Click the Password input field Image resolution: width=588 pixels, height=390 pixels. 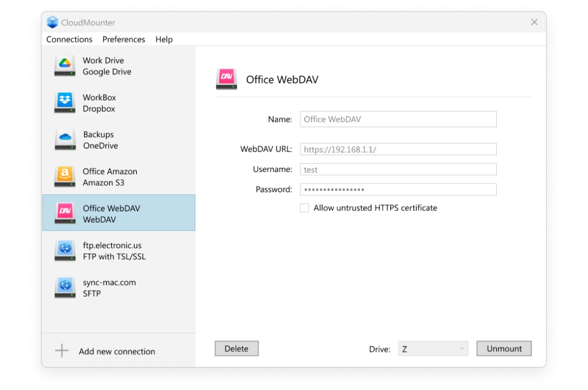pos(398,190)
